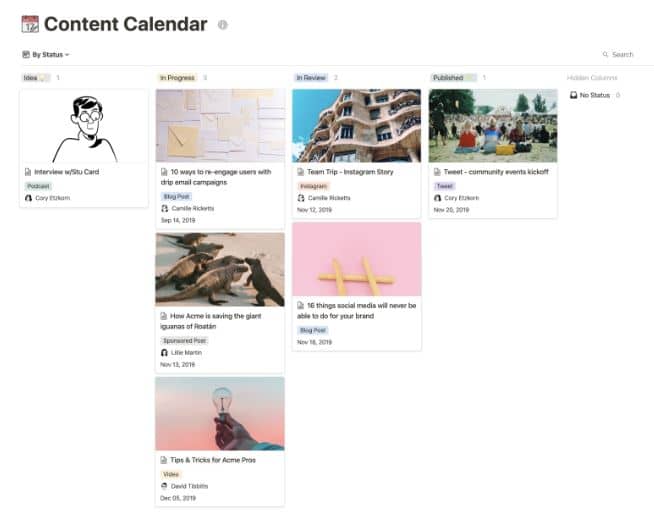The width and height of the screenshot is (654, 524).
Task: Click Cory Etzkorn's avatar on the podcast card
Action: pyautogui.click(x=28, y=198)
